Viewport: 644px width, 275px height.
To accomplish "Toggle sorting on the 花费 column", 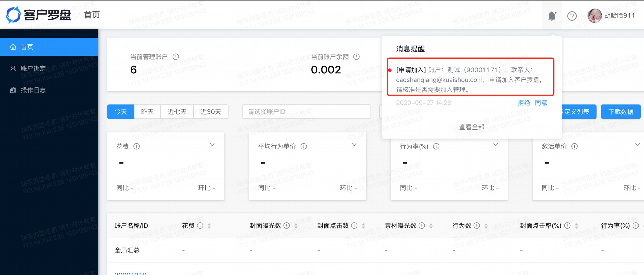I will pos(210,225).
